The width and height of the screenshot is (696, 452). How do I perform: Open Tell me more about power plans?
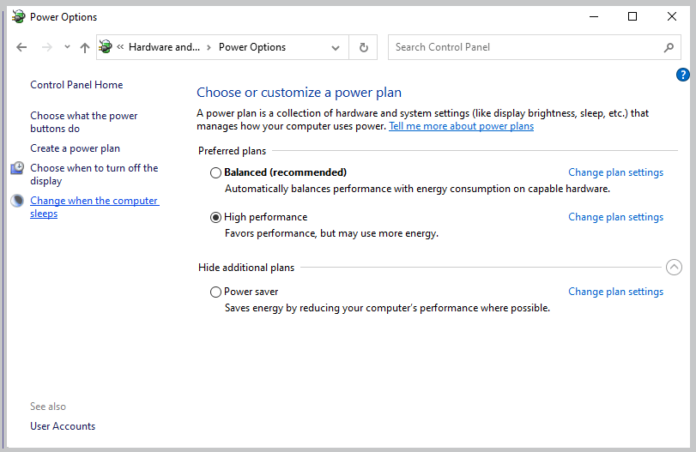(461, 126)
